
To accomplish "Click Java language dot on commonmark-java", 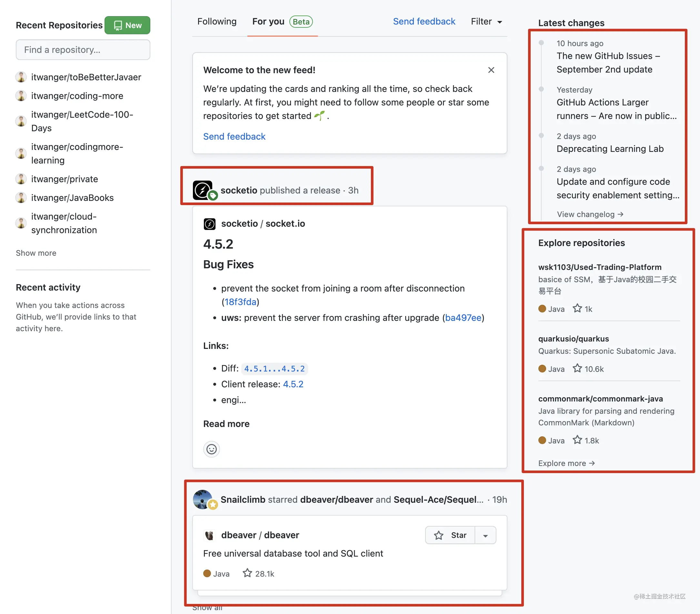I will click(x=542, y=440).
